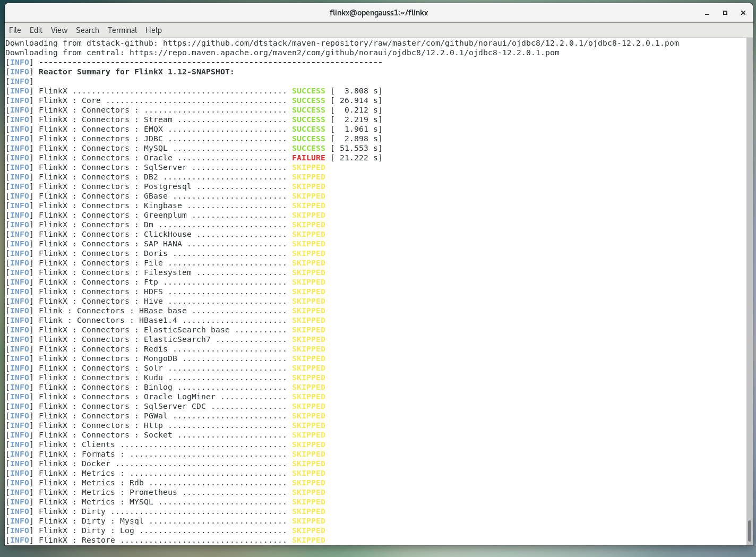Click 'PGWal' connector name
This screenshot has width=756, height=557.
click(156, 416)
